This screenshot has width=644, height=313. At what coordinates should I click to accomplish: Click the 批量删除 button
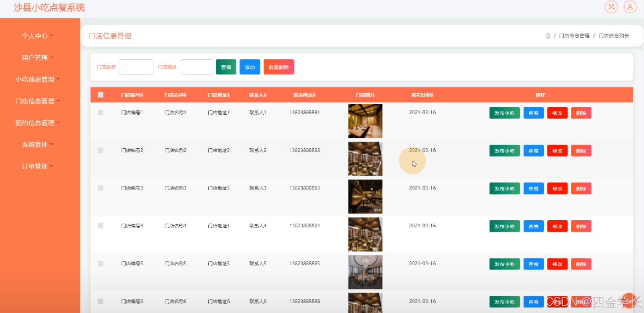[279, 67]
